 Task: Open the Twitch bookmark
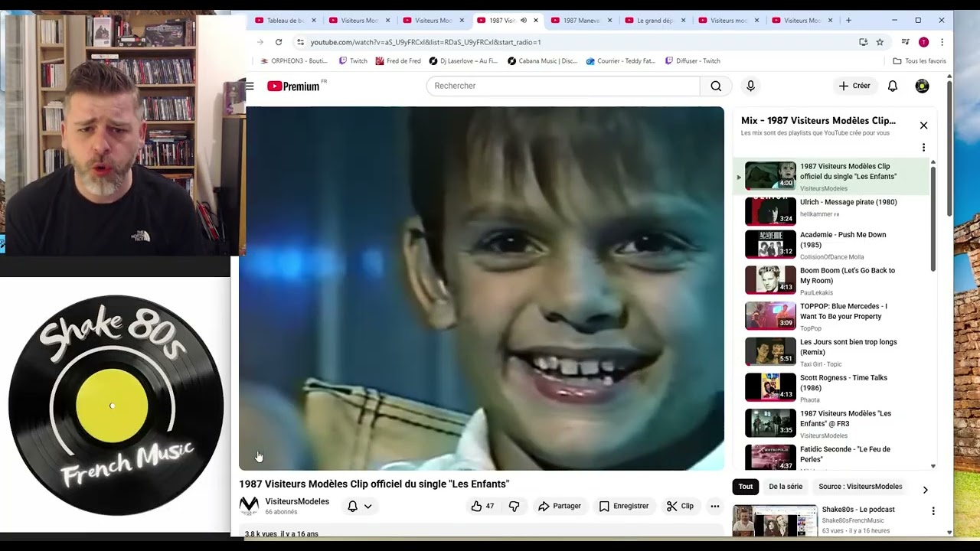[353, 61]
